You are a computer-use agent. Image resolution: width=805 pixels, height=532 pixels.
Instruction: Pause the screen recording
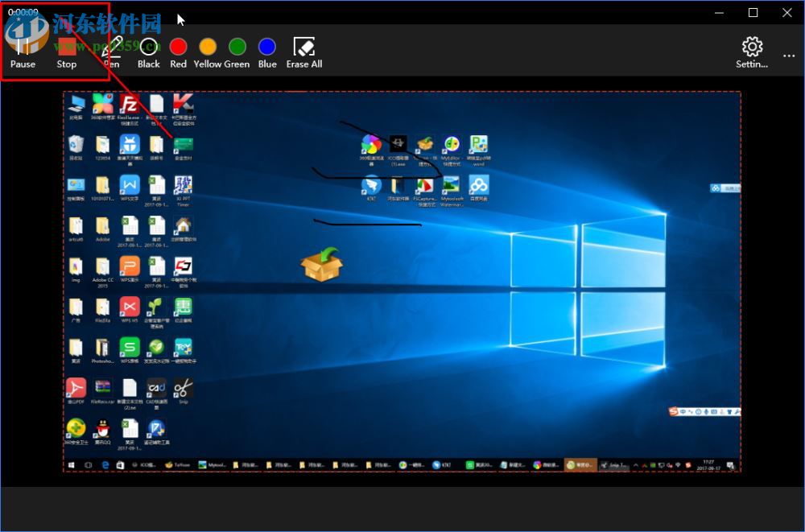coord(23,53)
